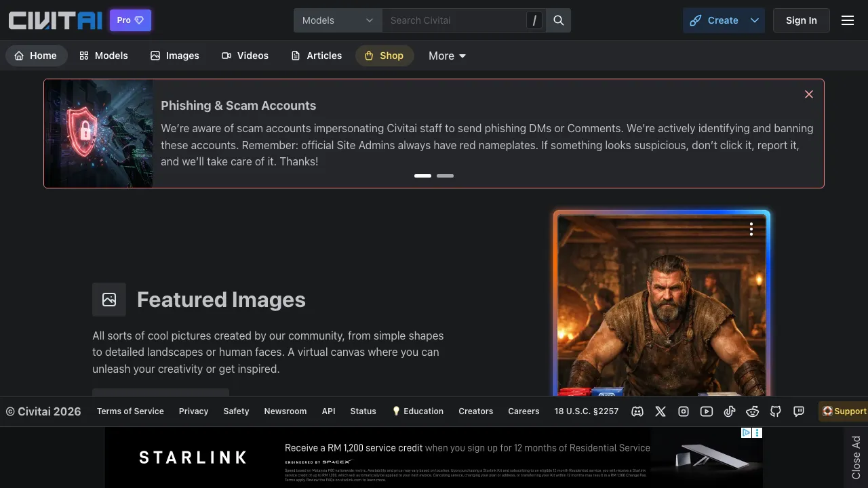Open the hamburger menu
This screenshot has width=868, height=488.
coord(848,20)
